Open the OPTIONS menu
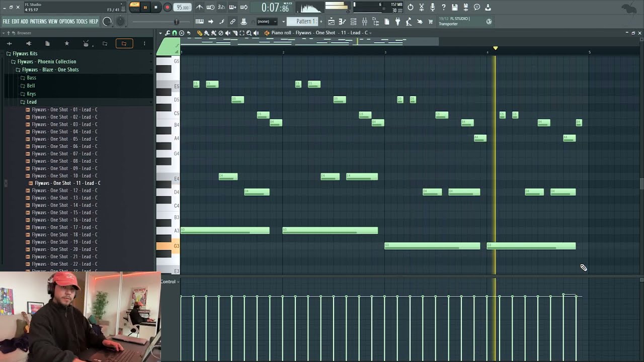This screenshot has height=362, width=644. coord(67,22)
